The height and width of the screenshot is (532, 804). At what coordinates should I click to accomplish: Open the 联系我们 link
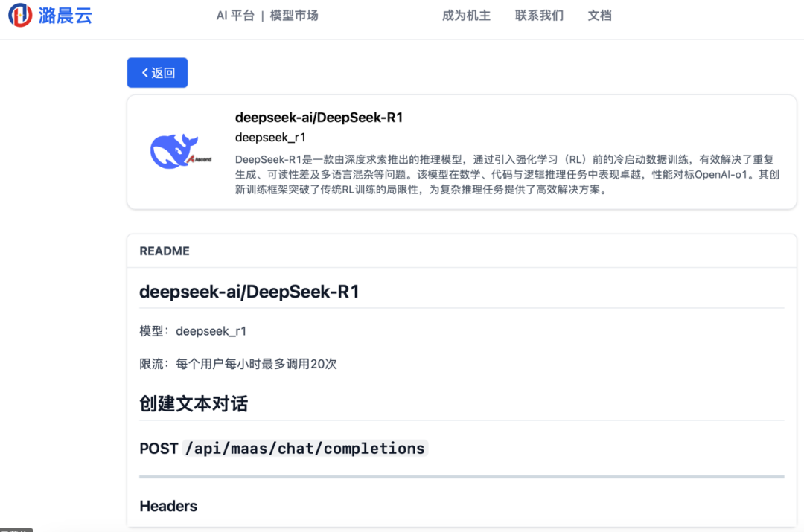click(x=539, y=16)
